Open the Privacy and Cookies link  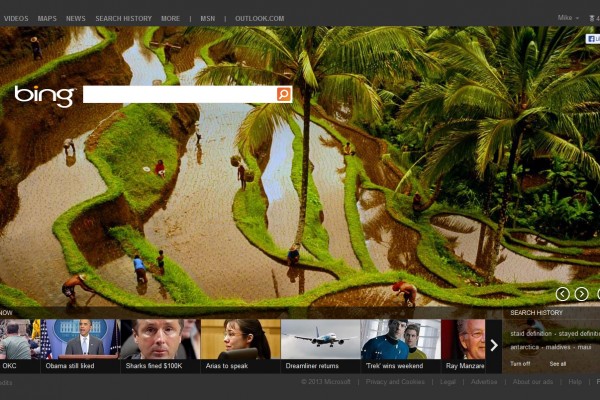pyautogui.click(x=395, y=381)
